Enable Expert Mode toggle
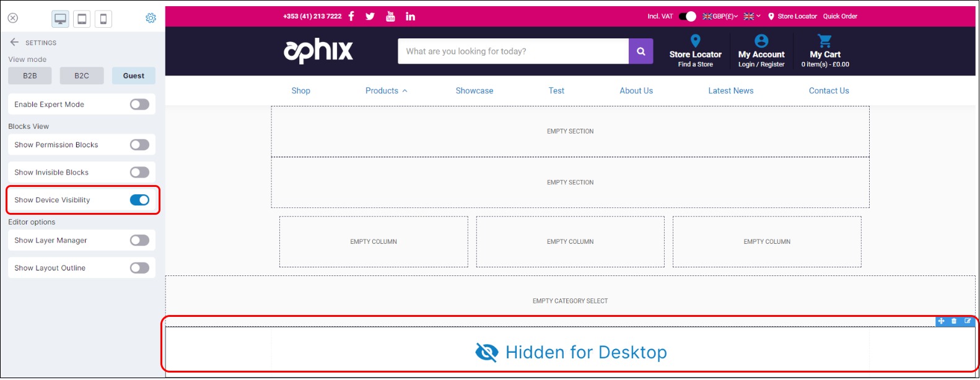 tap(139, 105)
